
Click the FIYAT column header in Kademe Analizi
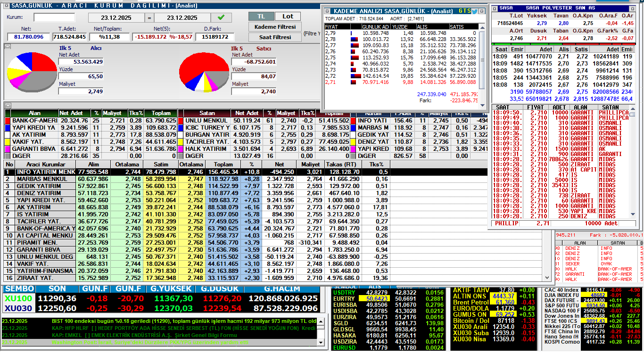337,27
